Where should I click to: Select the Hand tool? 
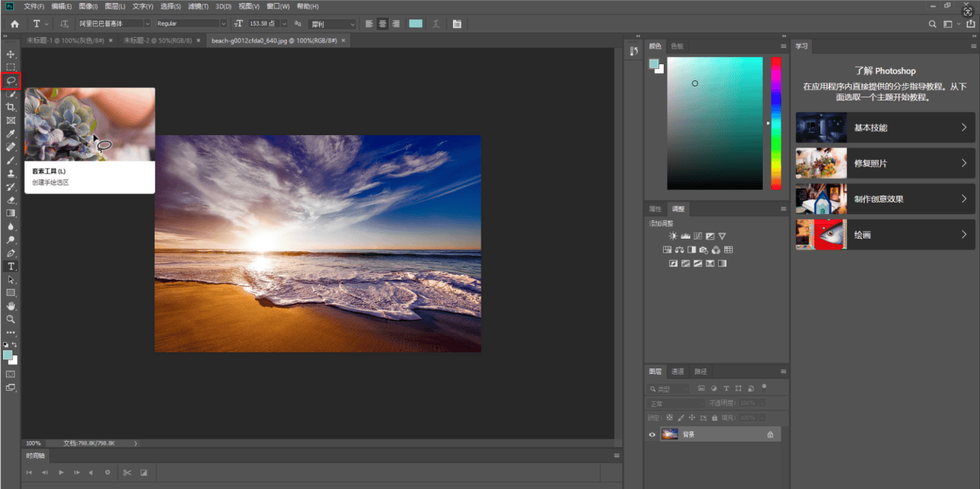tap(11, 306)
